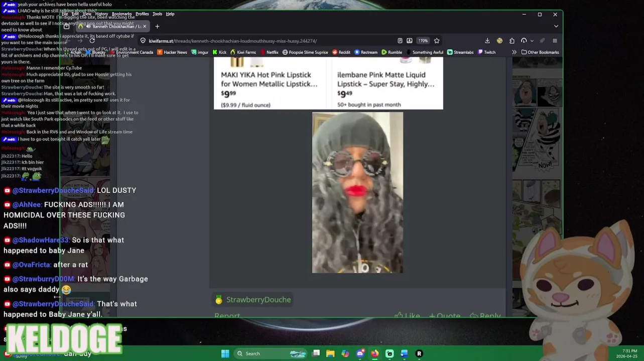Open the Tools menu
The height and width of the screenshot is (361, 644).
157,14
